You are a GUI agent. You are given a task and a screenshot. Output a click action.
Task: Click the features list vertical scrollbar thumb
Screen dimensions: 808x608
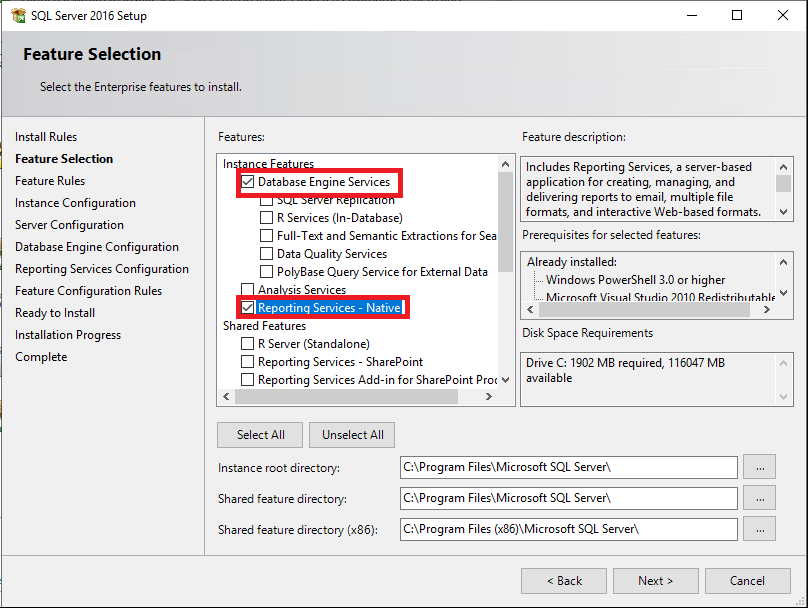point(506,222)
